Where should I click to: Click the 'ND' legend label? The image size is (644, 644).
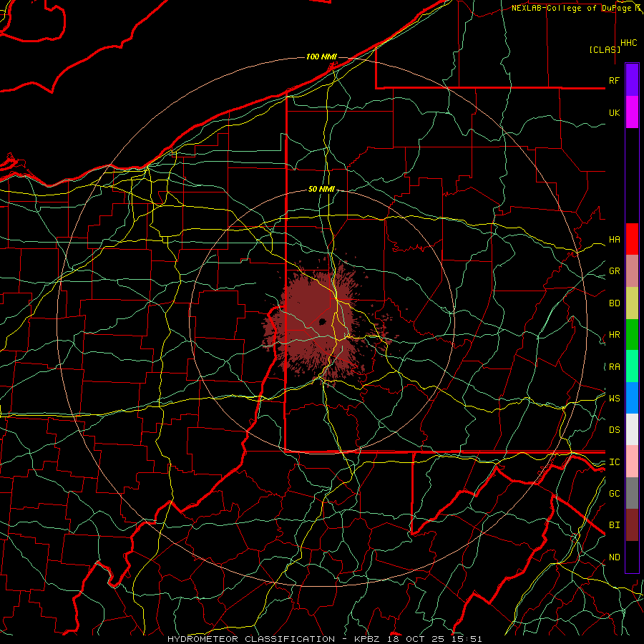615,557
